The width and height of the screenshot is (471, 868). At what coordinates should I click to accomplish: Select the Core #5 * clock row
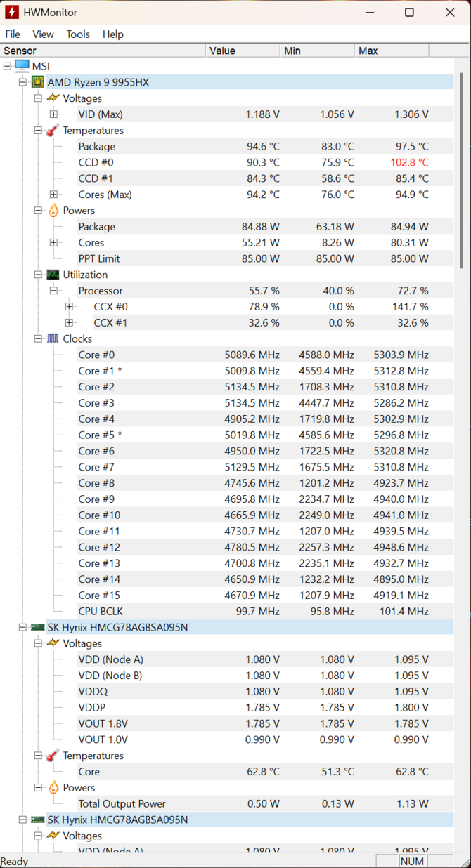pyautogui.click(x=266, y=435)
